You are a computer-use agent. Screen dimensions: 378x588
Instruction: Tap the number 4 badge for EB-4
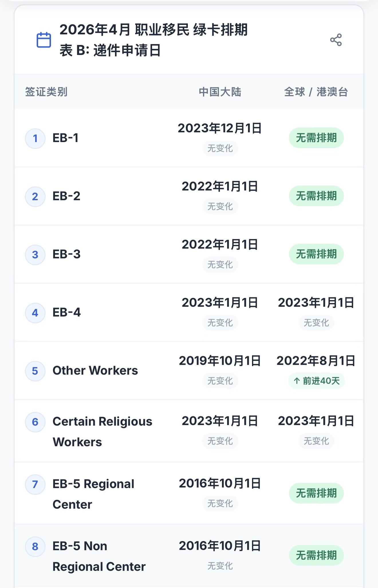(x=35, y=313)
